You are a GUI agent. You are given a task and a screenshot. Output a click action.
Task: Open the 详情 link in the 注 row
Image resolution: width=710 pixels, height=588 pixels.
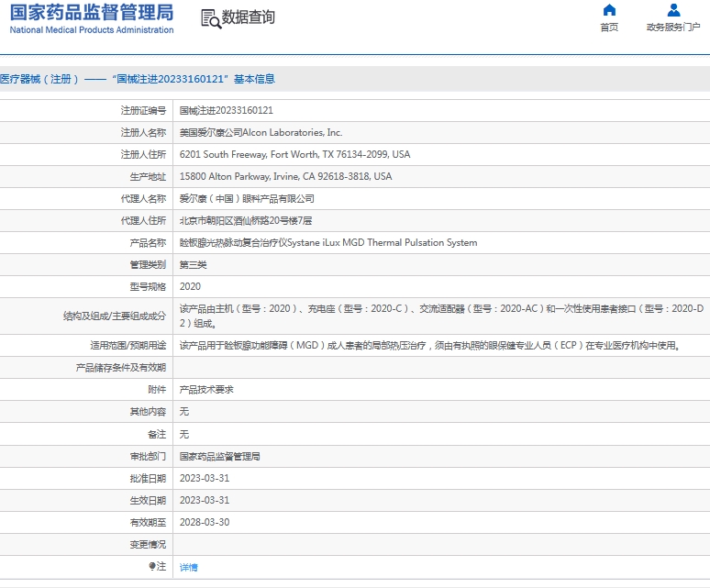click(x=188, y=567)
